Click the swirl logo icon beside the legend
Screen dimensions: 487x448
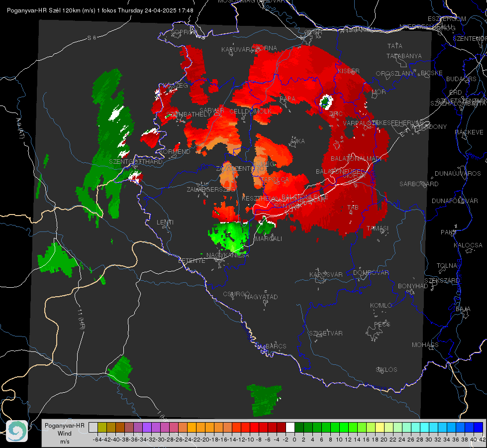coord(17,431)
